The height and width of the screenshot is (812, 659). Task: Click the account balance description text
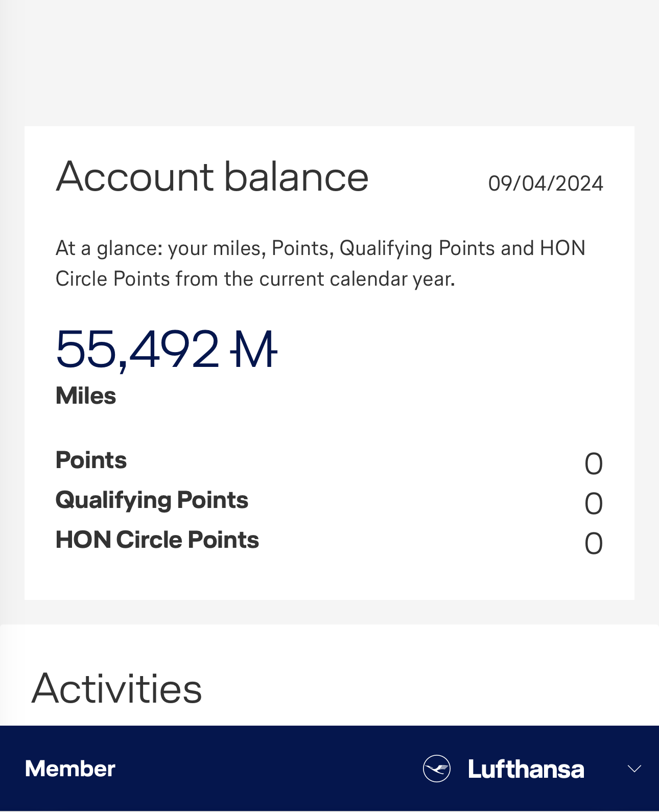pos(320,264)
